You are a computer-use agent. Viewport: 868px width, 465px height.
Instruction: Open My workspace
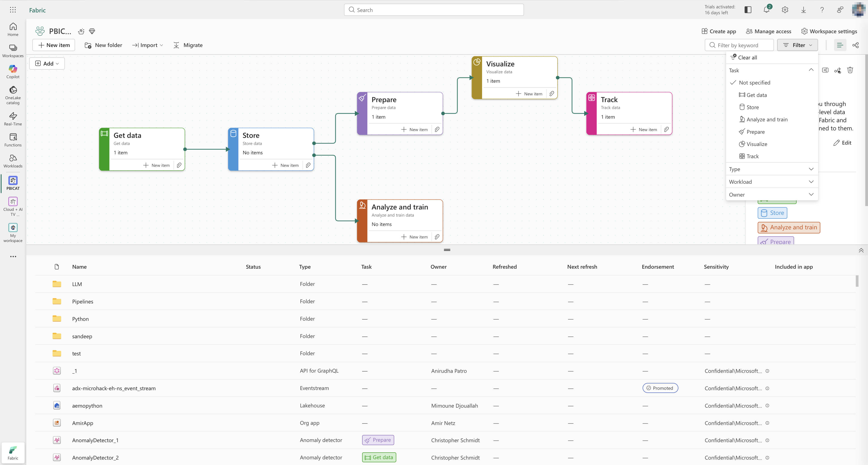click(x=13, y=233)
